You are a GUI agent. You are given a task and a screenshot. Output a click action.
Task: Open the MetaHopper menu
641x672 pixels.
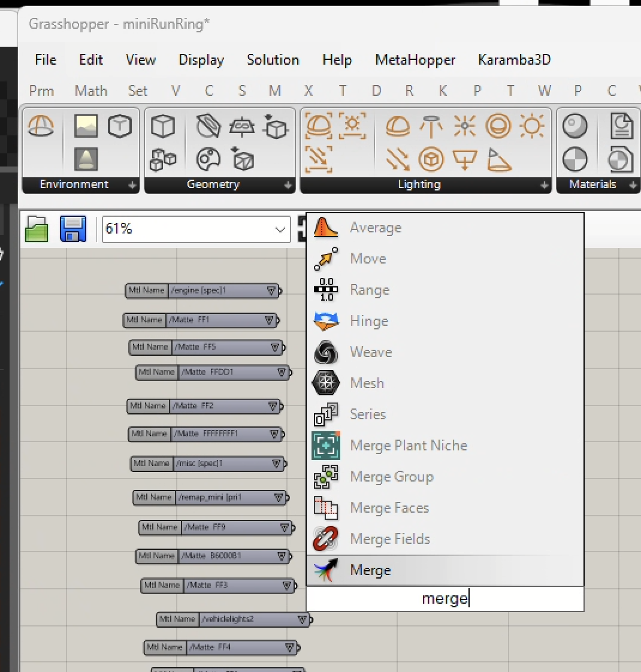(415, 59)
